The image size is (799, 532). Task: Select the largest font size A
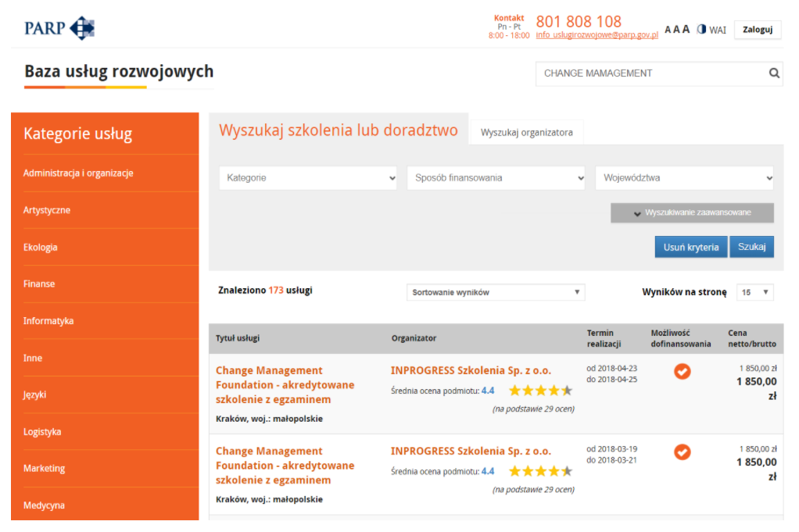(686, 30)
